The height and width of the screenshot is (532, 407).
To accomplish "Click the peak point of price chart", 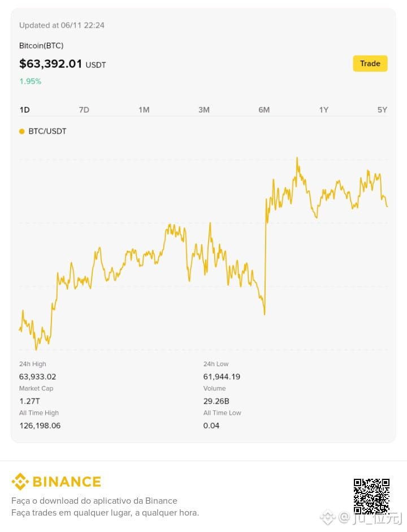I will pyautogui.click(x=297, y=158).
